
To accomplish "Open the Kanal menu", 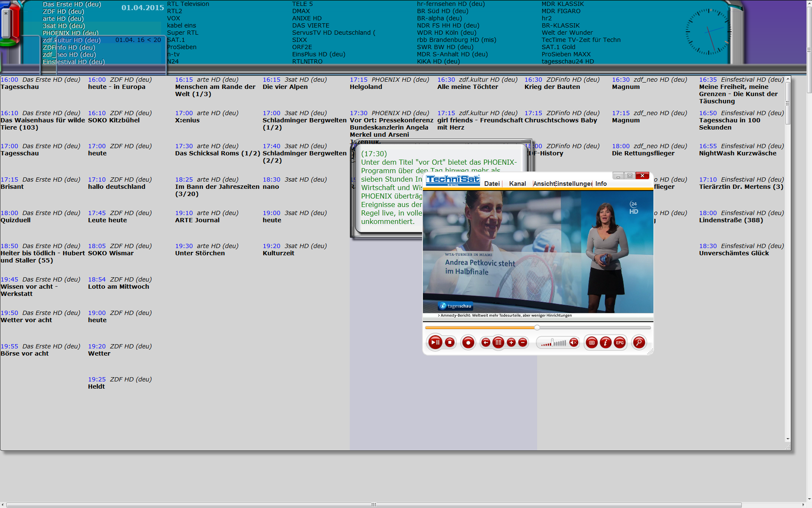I will click(517, 184).
